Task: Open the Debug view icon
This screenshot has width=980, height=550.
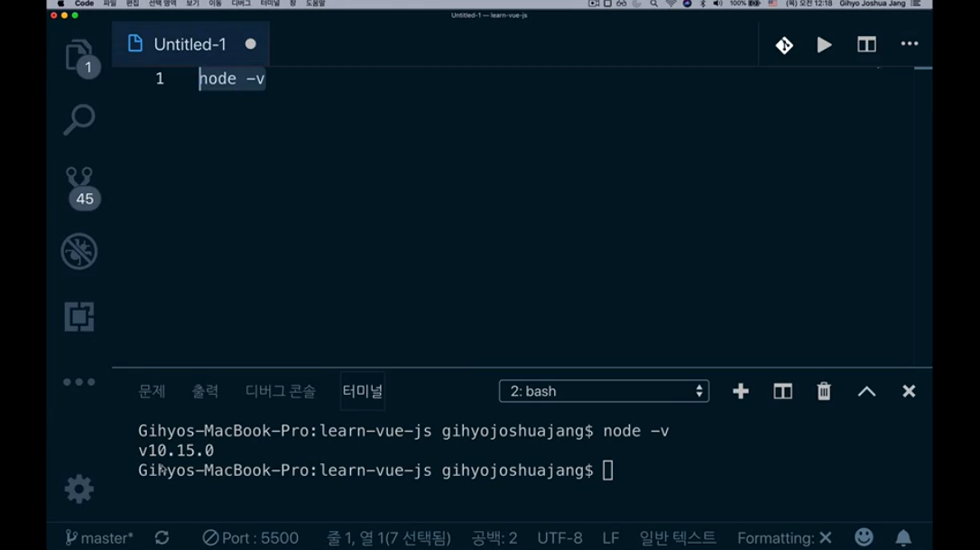Action: (79, 252)
